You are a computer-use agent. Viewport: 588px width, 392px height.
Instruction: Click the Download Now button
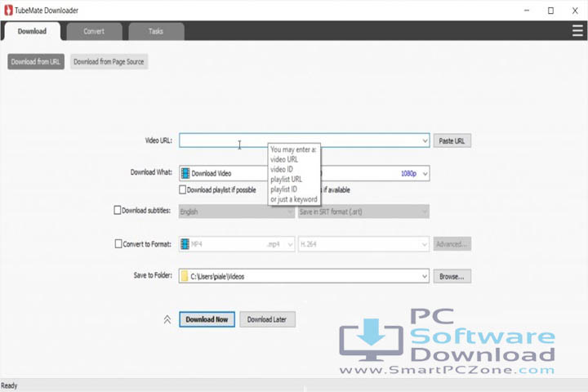point(207,319)
